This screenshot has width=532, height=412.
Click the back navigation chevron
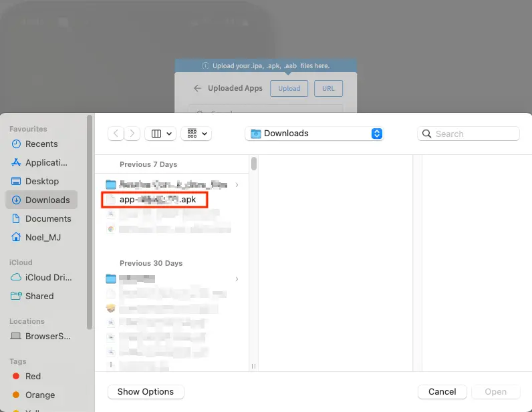coord(116,134)
